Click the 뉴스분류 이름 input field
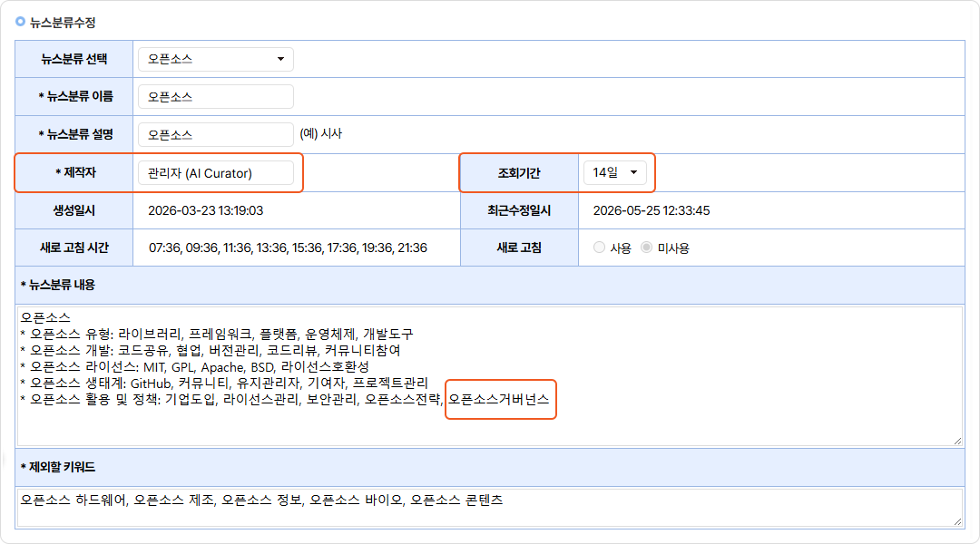Image resolution: width=980 pixels, height=544 pixels. (216, 97)
